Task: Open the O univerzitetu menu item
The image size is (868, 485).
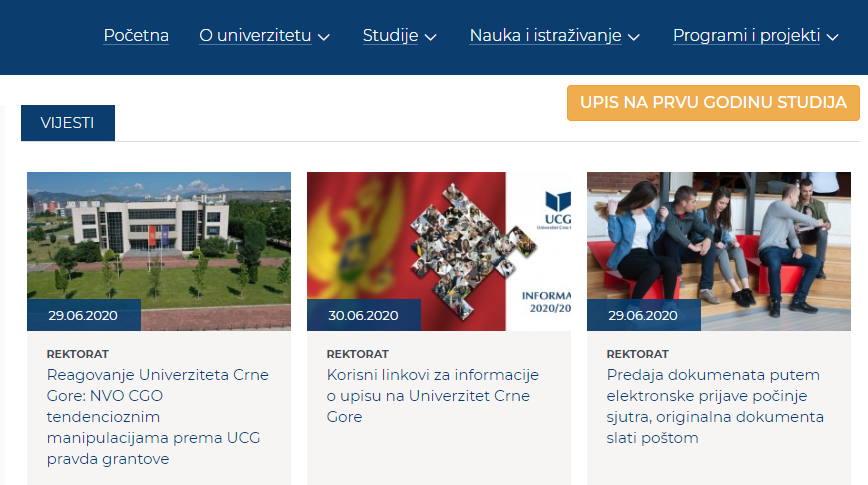Action: 255,35
